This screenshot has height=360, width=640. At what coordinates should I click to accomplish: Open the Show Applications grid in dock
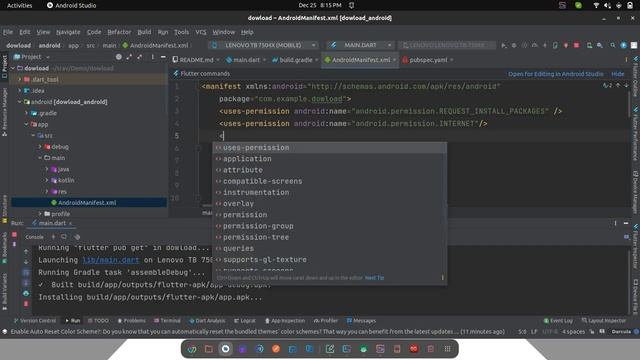click(x=447, y=349)
